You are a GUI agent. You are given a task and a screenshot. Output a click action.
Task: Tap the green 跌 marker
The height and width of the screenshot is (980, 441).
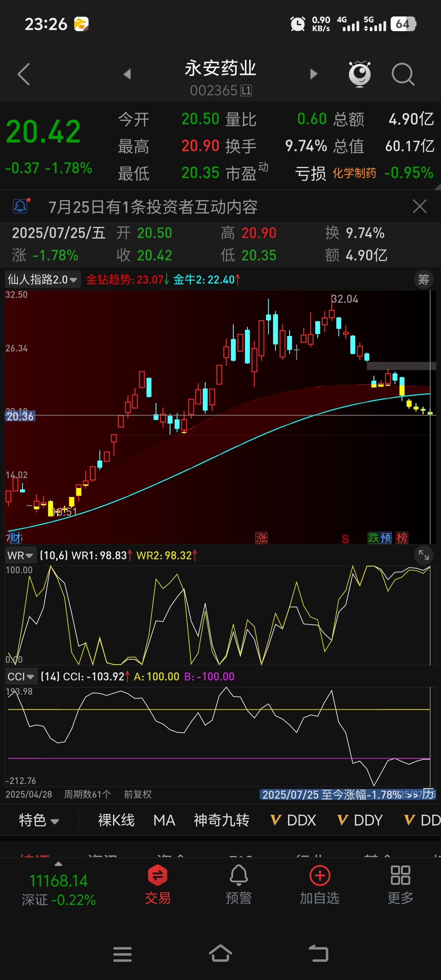point(374,538)
